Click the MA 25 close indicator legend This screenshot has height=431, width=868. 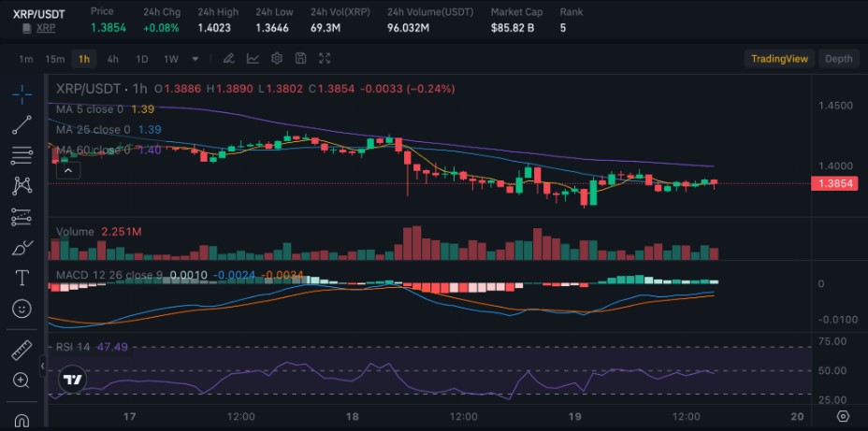(x=109, y=129)
